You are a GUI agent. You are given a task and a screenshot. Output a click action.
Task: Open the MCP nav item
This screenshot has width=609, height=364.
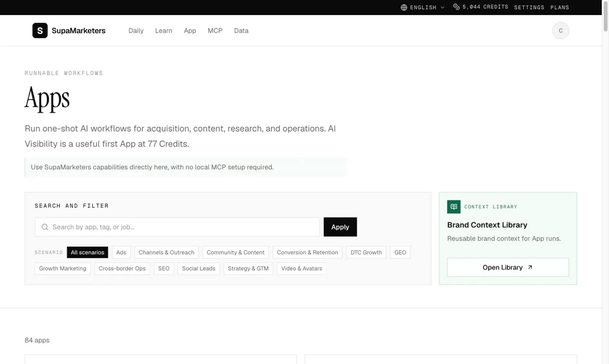(215, 30)
